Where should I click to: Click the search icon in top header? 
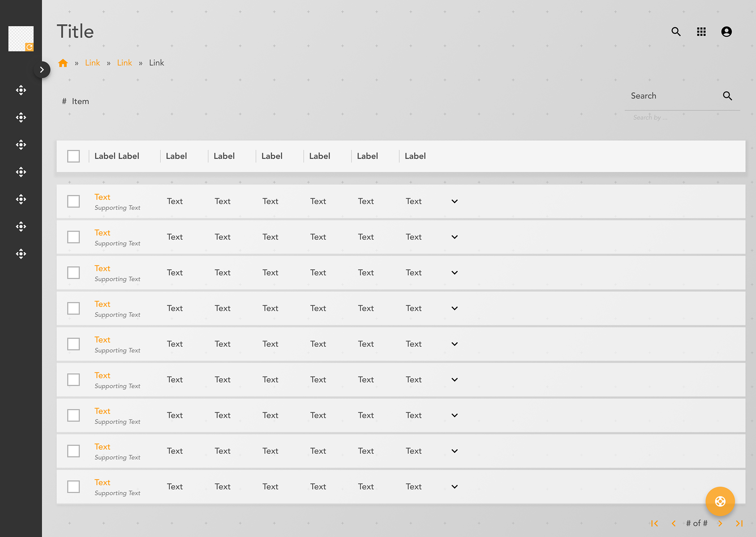point(676,32)
